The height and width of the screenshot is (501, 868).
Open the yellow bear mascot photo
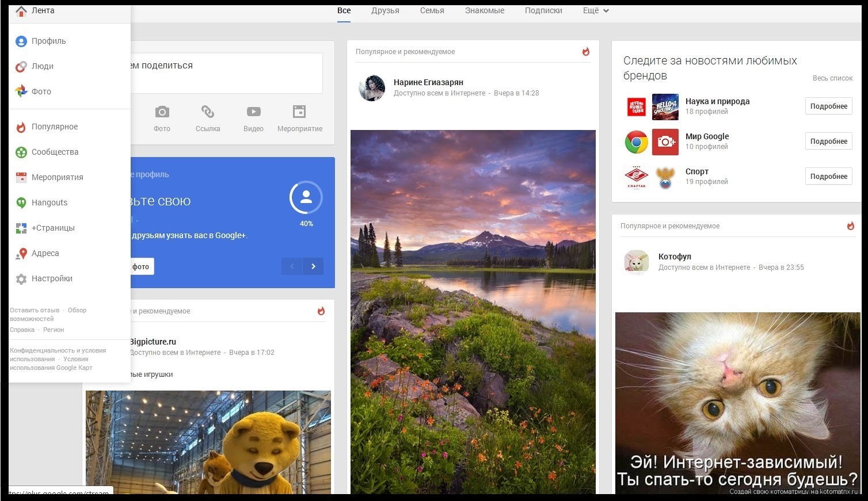(208, 442)
